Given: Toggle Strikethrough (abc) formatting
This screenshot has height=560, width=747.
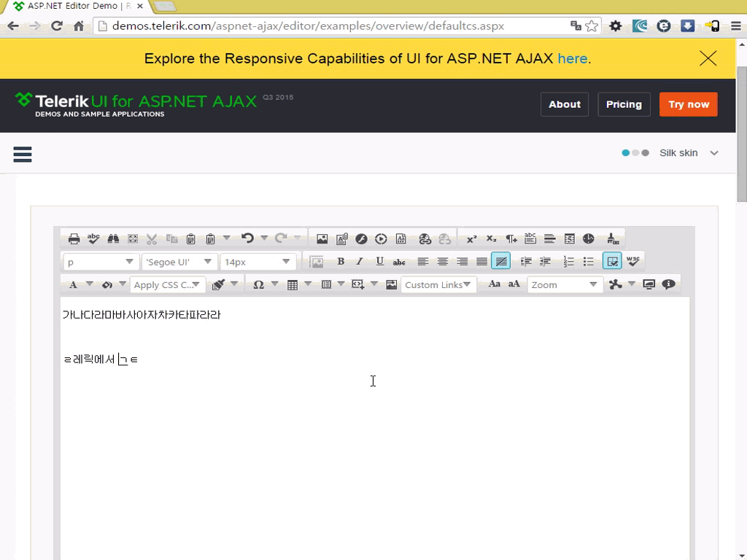Looking at the screenshot, I should (399, 261).
